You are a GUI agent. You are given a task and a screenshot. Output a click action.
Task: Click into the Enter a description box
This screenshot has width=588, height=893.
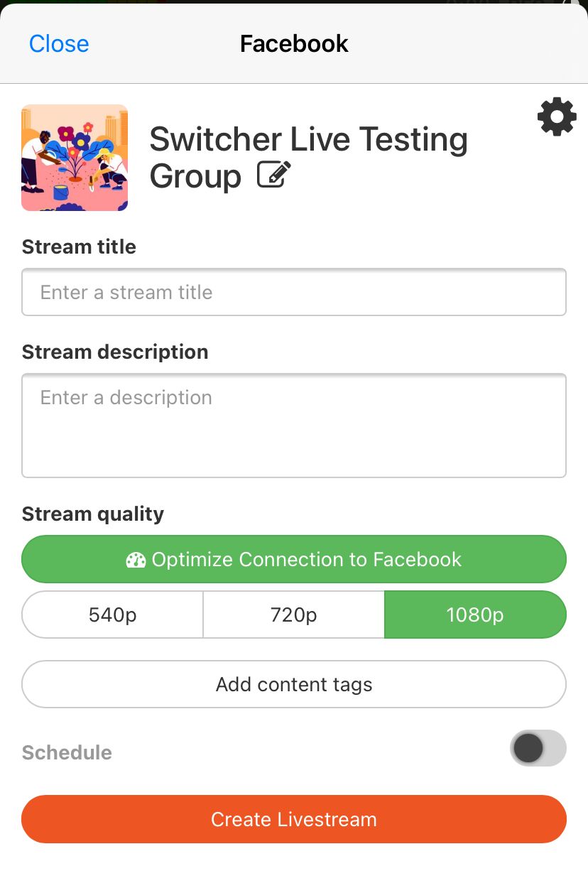click(x=294, y=426)
